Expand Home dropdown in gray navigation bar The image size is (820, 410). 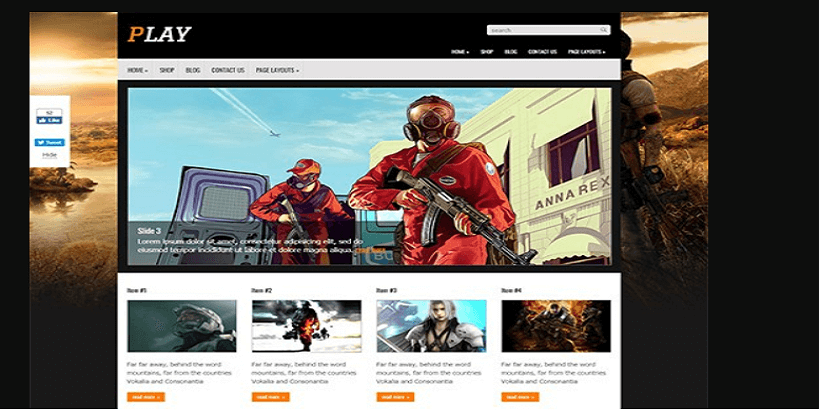(x=138, y=70)
